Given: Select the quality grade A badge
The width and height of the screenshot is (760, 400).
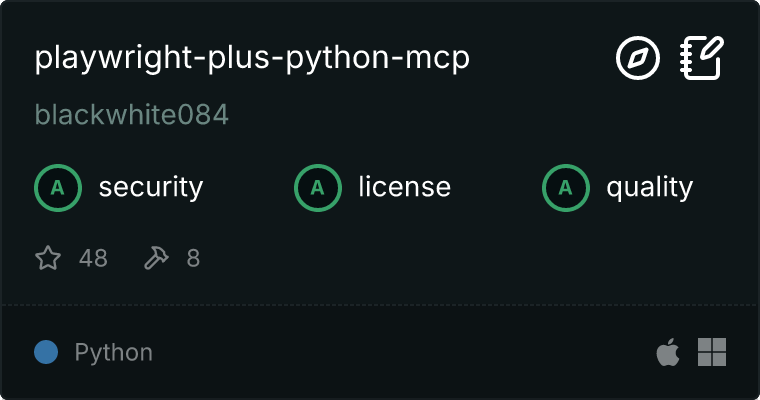Looking at the screenshot, I should tap(566, 188).
